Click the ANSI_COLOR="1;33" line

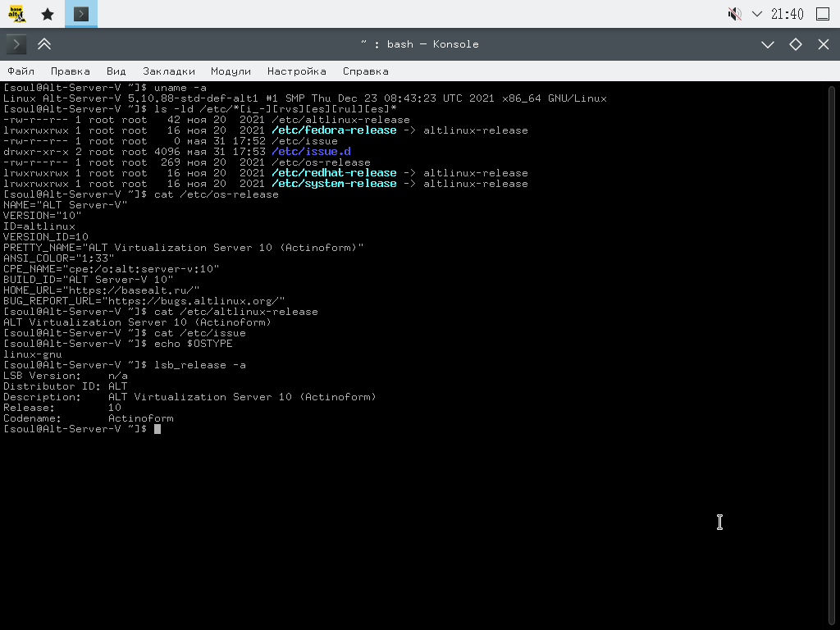(59, 258)
